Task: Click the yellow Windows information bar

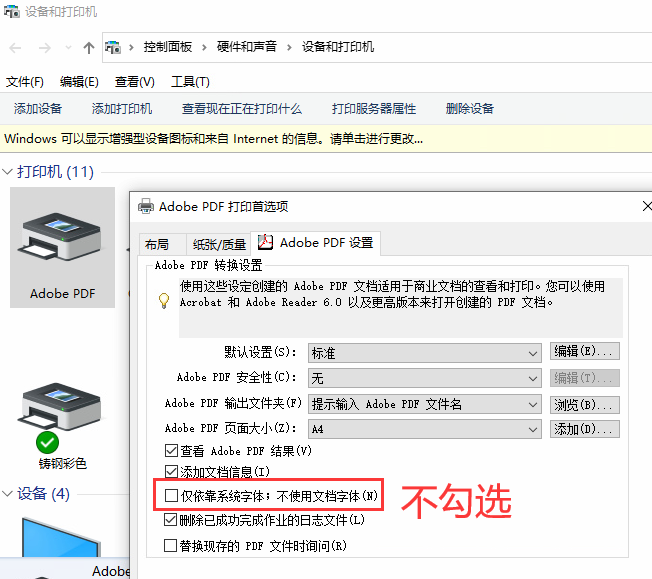Action: pyautogui.click(x=326, y=139)
